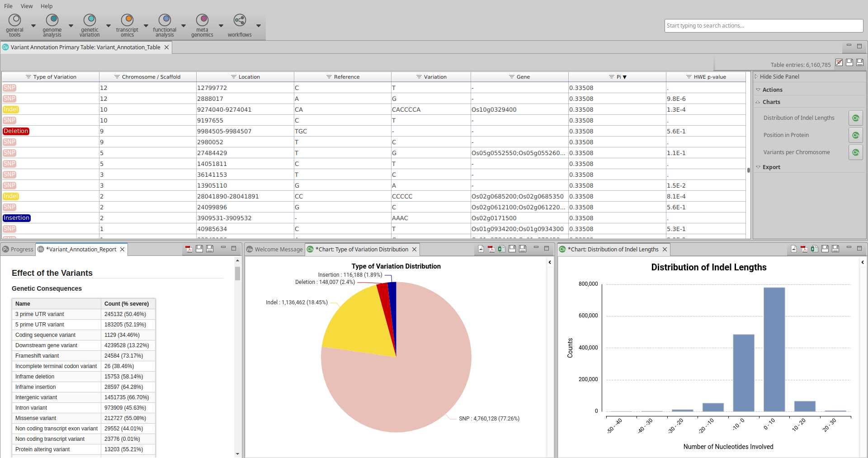This screenshot has height=458, width=868.
Task: Click the search actions input field
Action: [x=764, y=25]
